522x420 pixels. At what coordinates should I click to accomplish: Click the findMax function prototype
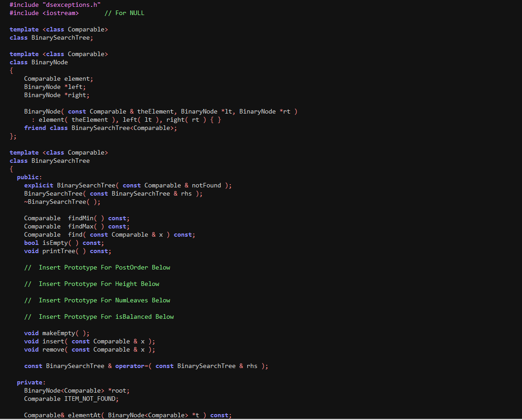coord(76,226)
